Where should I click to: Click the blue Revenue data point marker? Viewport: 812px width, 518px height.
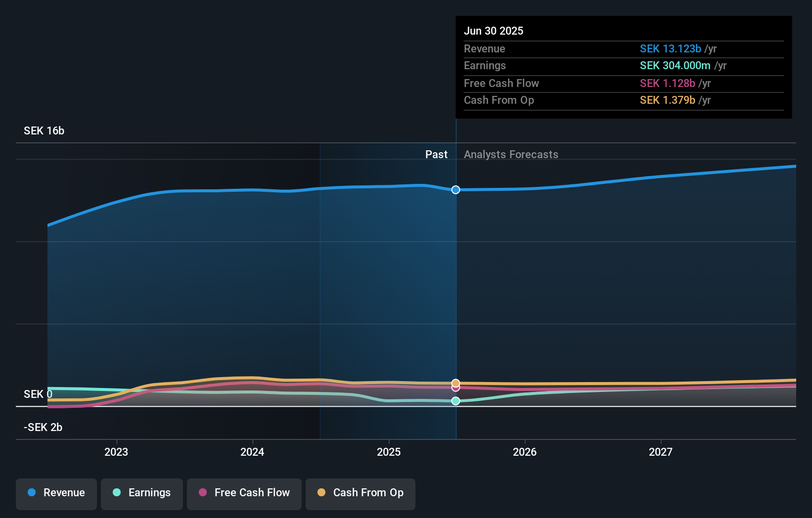click(455, 189)
